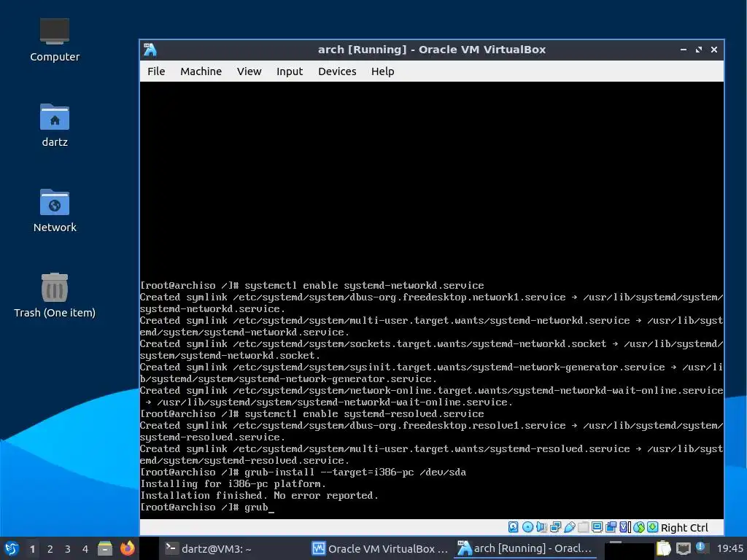Screen dimensions: 747x560
Task: Click the keyboard capture arrow icon
Action: point(653,527)
